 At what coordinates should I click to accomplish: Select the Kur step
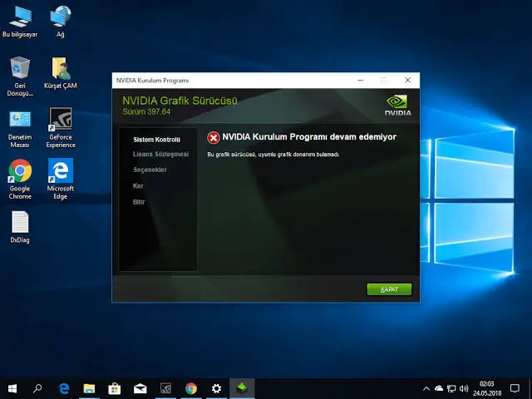[x=138, y=186]
